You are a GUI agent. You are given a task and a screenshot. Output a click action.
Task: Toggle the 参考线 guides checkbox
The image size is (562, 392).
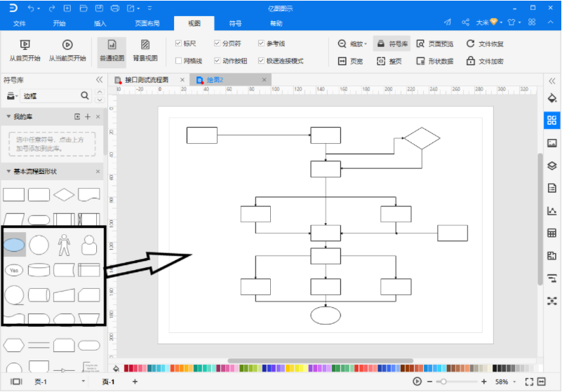[x=261, y=43]
